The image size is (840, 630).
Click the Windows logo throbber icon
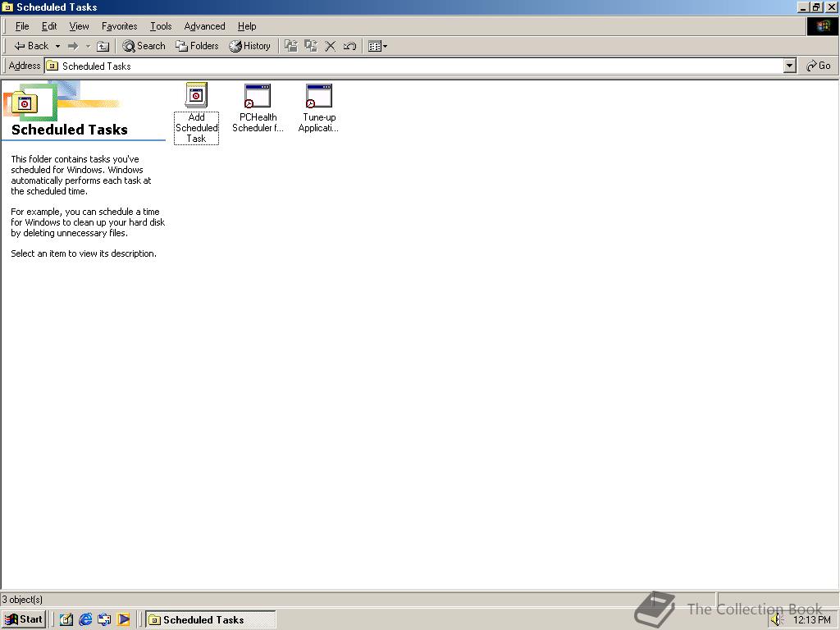click(822, 26)
